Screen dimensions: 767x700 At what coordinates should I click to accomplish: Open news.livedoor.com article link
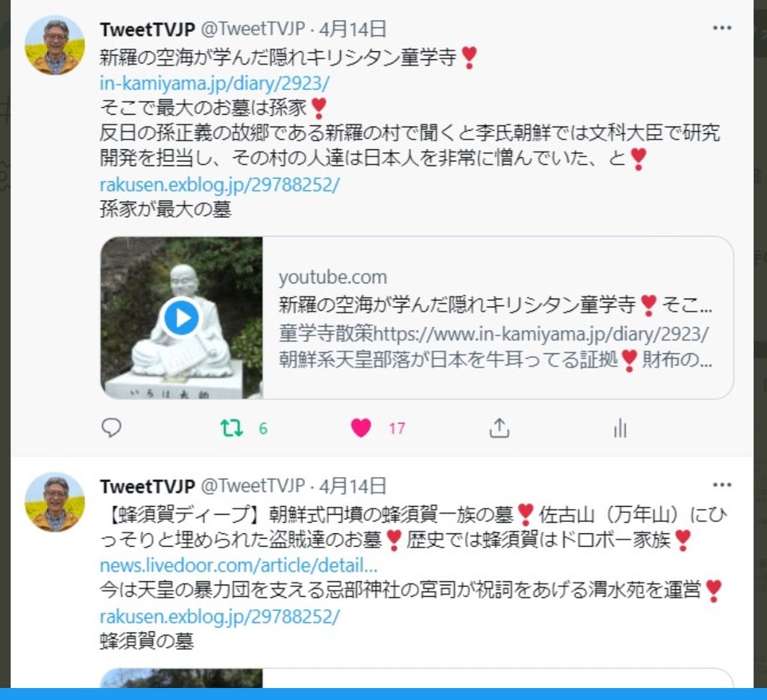coord(238,565)
